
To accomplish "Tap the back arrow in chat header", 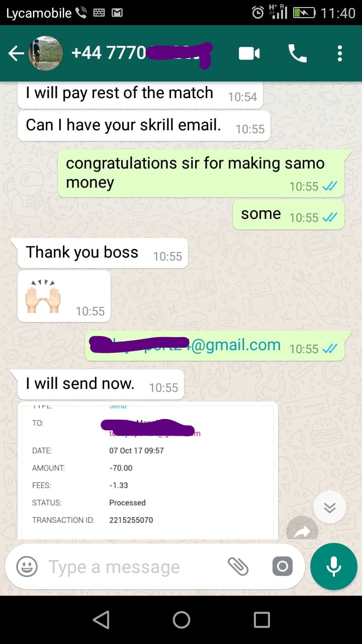I will [16, 53].
